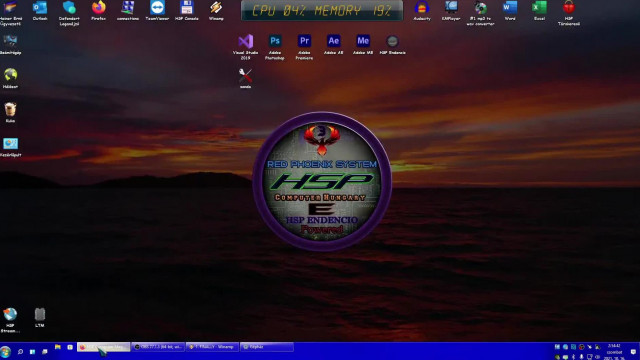The width and height of the screenshot is (640, 360).
Task: Click the taskbar clock and date
Action: tap(614, 352)
